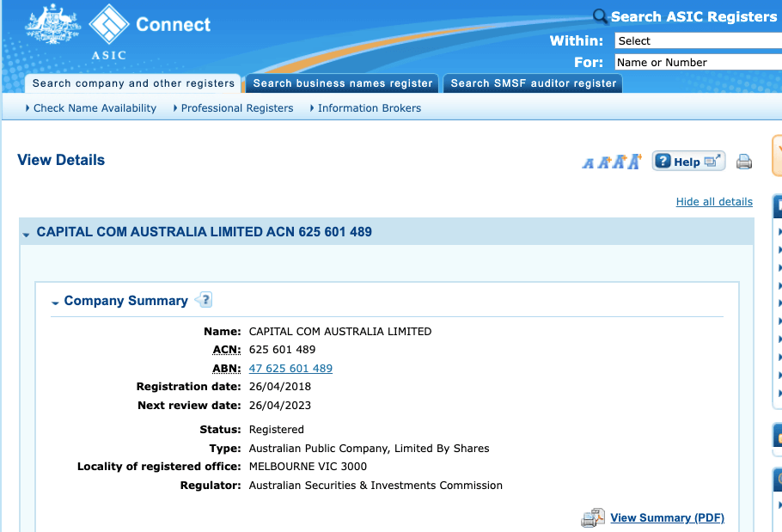782x532 pixels.
Task: Collapse the Company Summary section arrow
Action: [55, 303]
